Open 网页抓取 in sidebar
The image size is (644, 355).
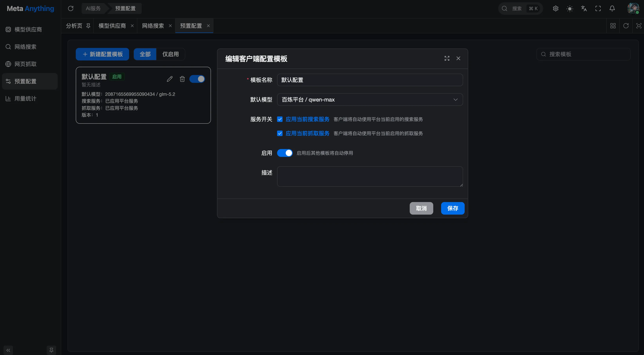tap(30, 64)
